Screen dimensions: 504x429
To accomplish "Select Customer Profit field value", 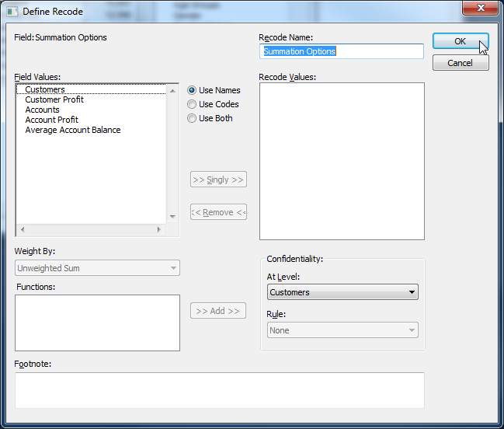I will 54,99.
